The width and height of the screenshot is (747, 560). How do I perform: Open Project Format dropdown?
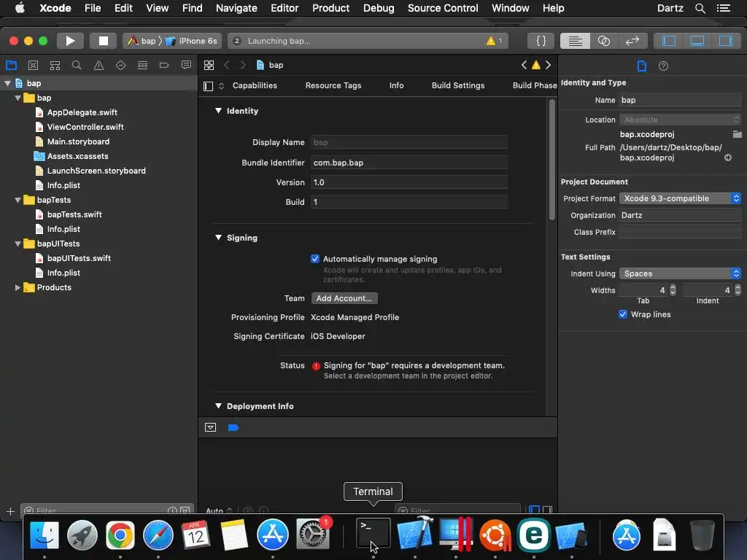(x=680, y=198)
